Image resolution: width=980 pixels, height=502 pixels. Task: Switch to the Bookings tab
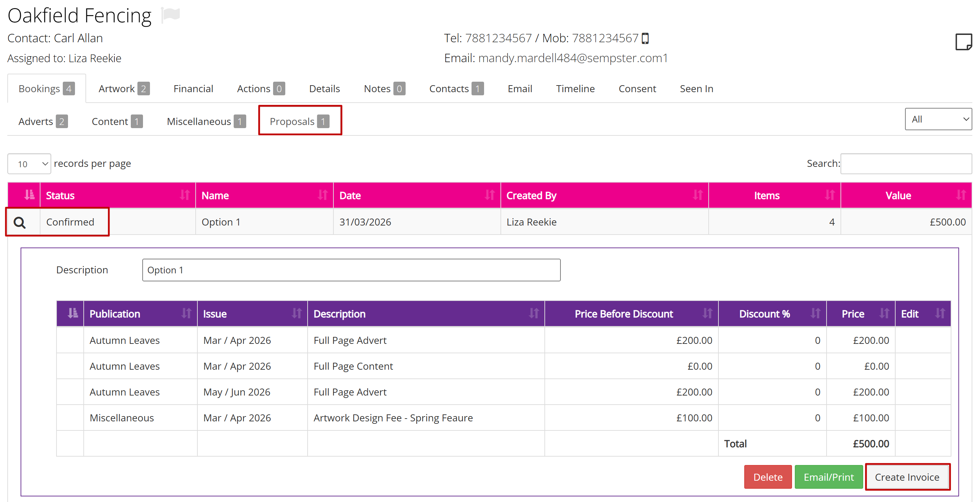(x=46, y=89)
